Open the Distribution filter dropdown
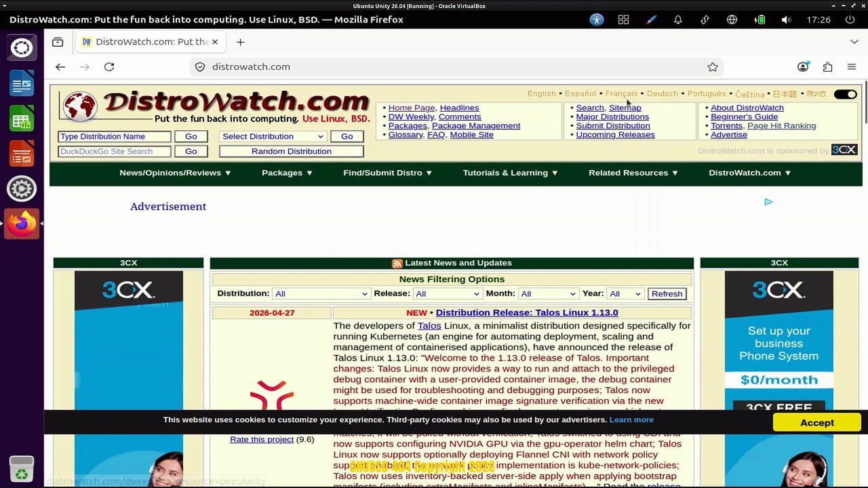Image resolution: width=868 pixels, height=488 pixels. pos(321,293)
